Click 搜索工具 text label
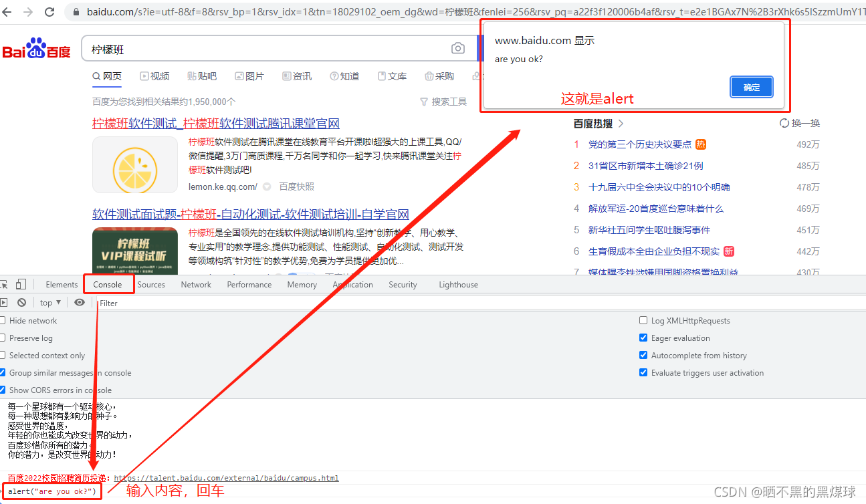 coord(449,102)
